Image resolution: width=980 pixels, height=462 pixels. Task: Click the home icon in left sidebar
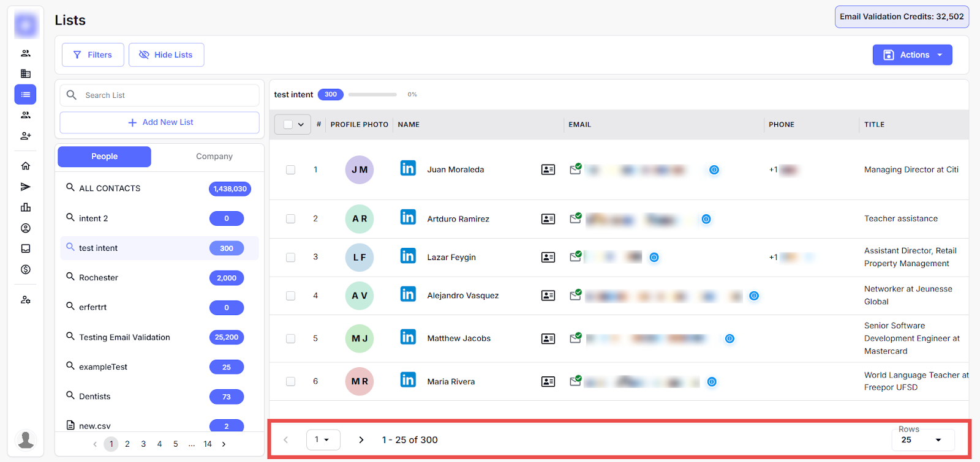click(x=26, y=166)
